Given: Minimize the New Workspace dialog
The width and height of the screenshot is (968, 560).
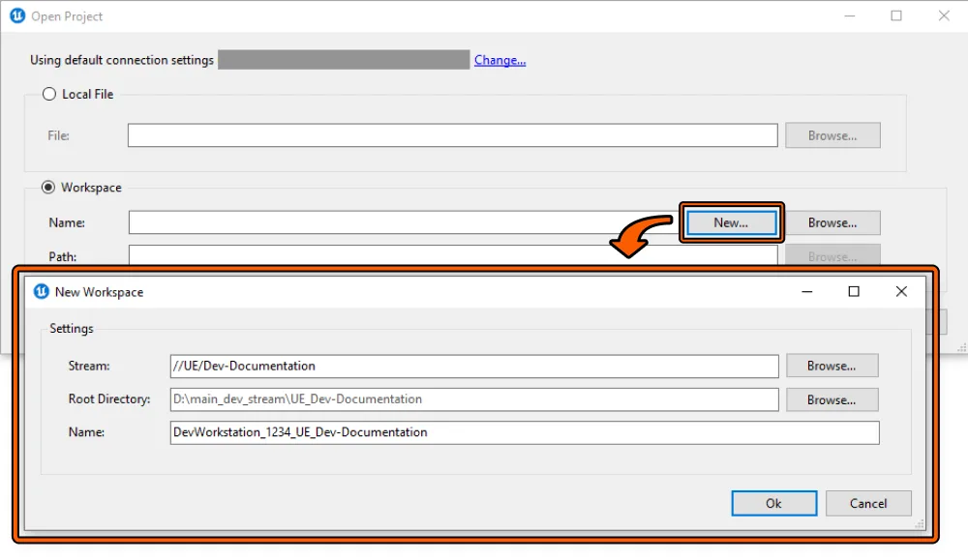Looking at the screenshot, I should 805,291.
